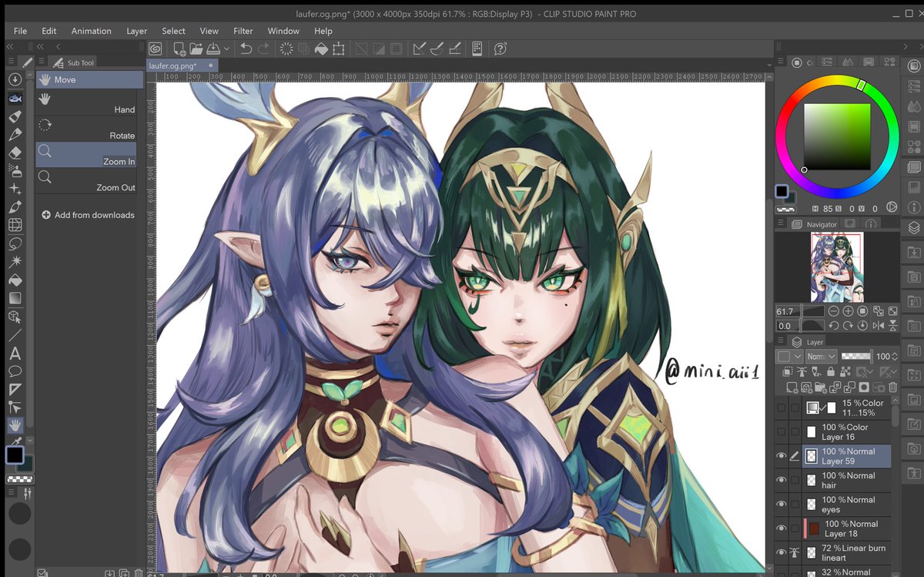
Task: Click the Zoom in plus icon in Navigator
Action: click(x=848, y=311)
